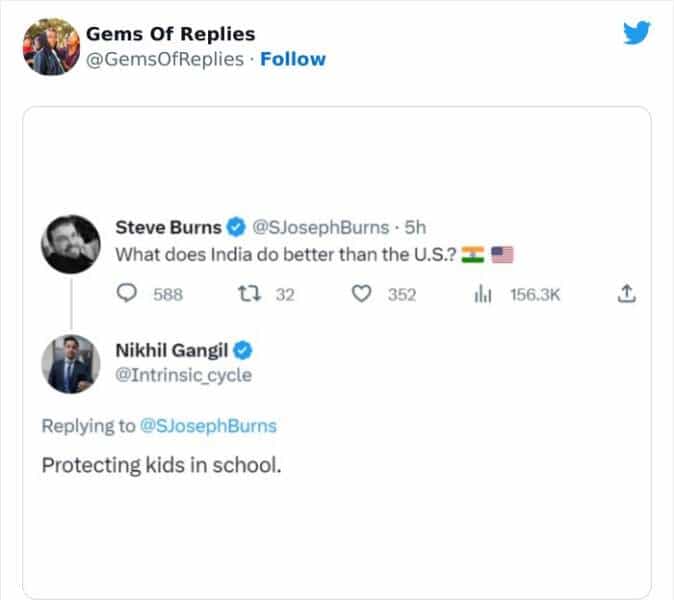Click @SJosephBurns in the Replying to line
Screen dimensions: 674x600
pos(209,426)
